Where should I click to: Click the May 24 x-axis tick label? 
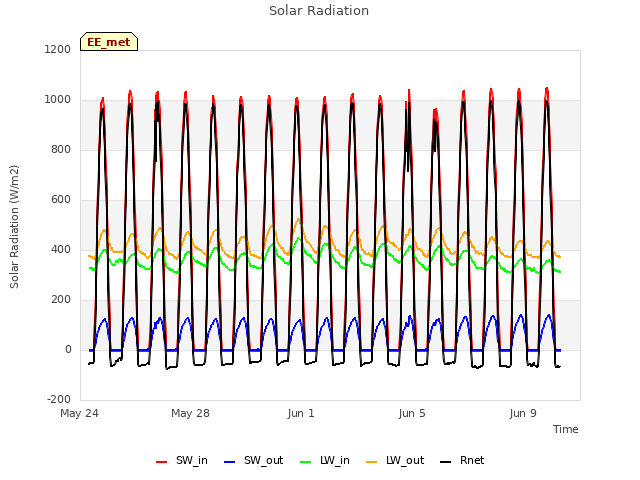click(x=79, y=413)
